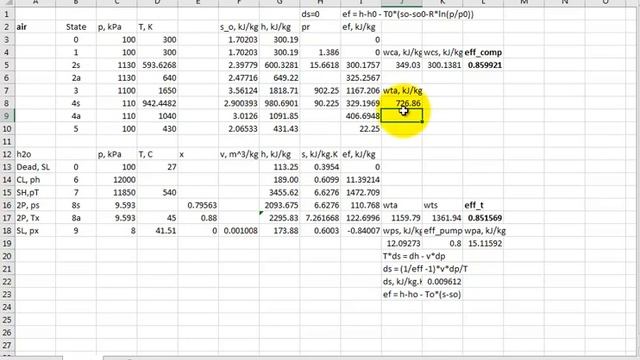Select the 1167.206 cell
The image size is (640, 360).
361,91
